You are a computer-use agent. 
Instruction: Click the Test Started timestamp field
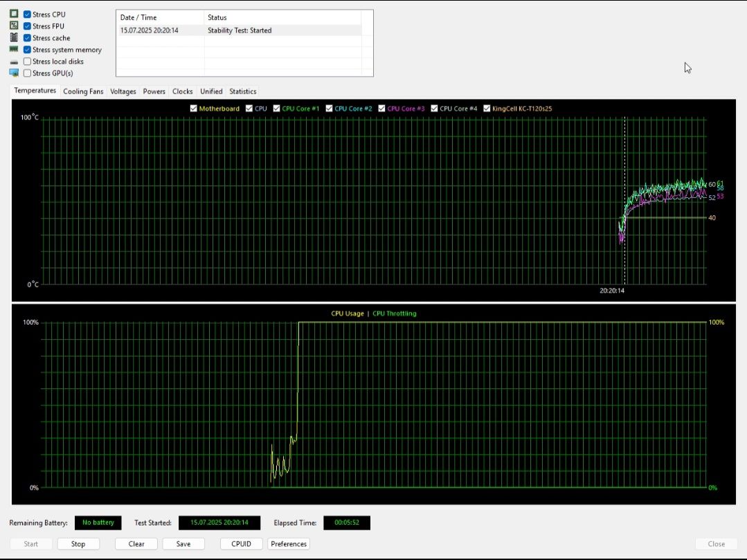pyautogui.click(x=219, y=523)
